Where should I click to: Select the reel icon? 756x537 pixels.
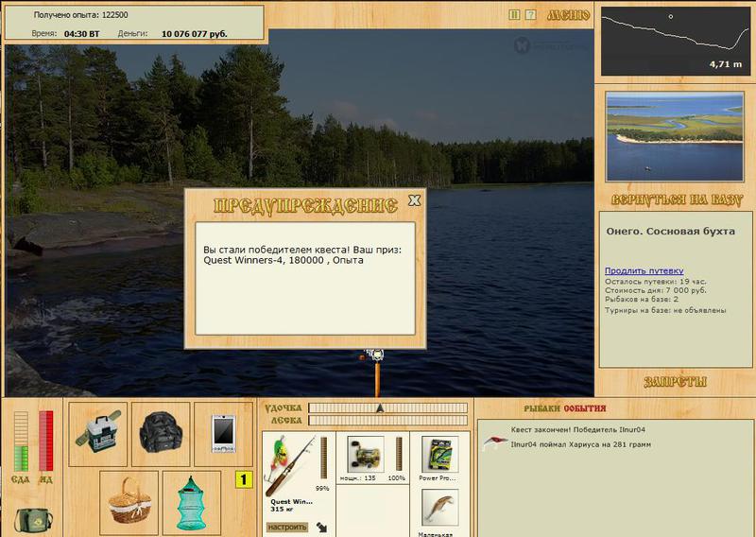click(366, 455)
